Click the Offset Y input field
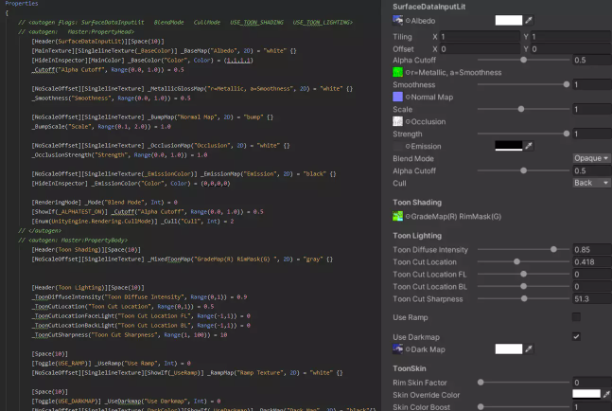The image size is (612, 411). coord(571,49)
